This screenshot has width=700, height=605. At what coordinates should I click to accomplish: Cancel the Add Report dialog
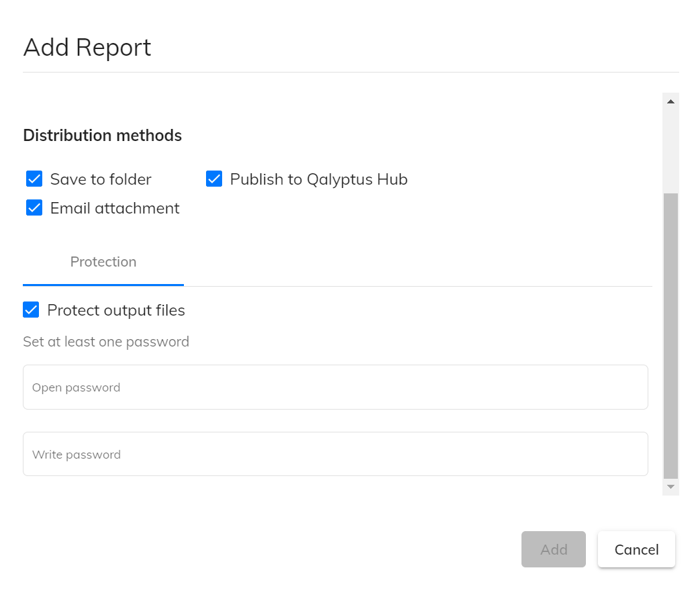(636, 549)
